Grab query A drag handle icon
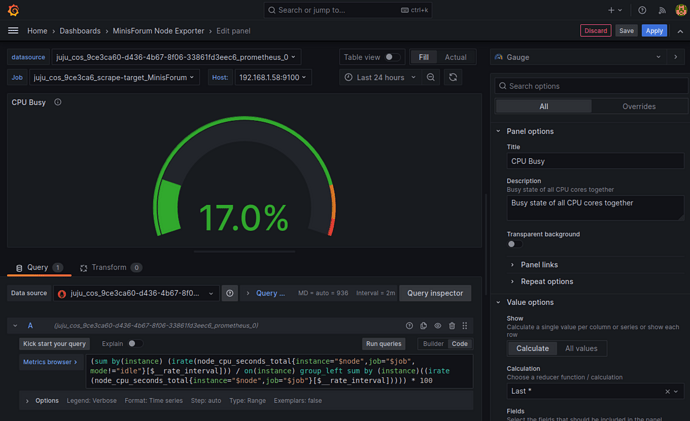 pyautogui.click(x=465, y=326)
